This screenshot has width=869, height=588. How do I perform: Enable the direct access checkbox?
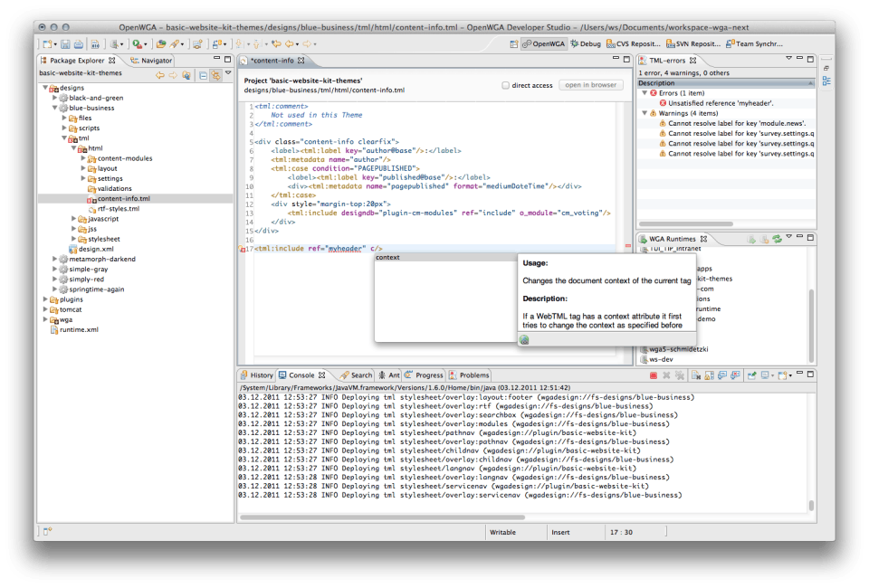[506, 85]
